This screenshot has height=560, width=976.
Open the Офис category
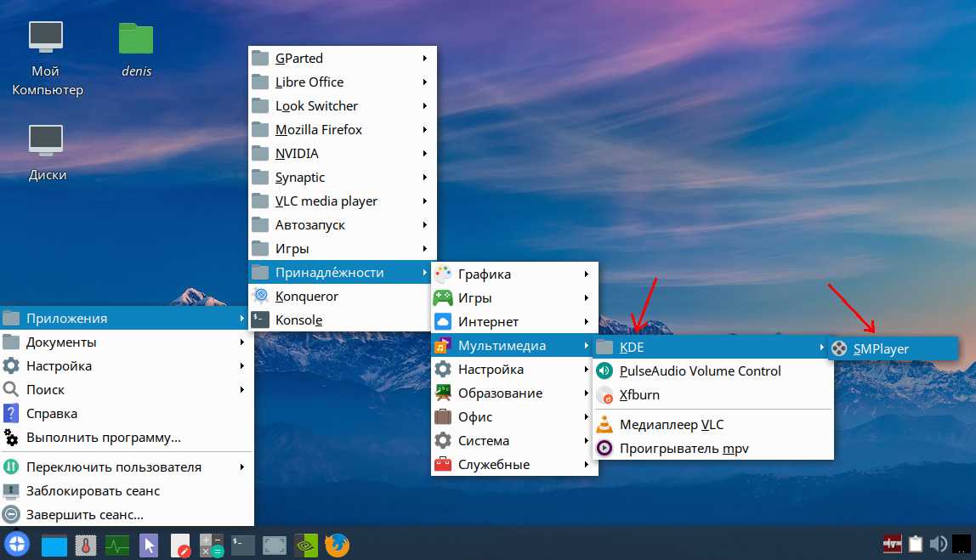point(513,417)
